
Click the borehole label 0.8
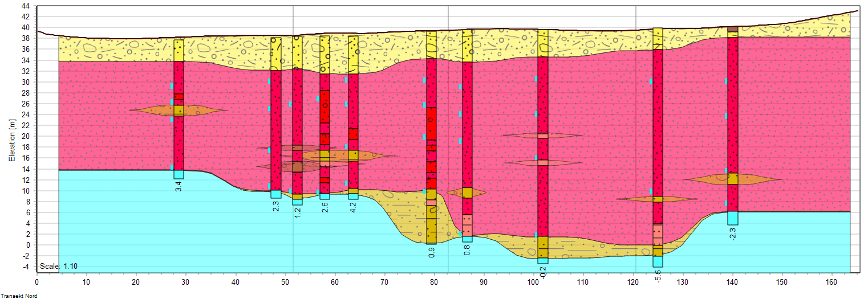click(467, 249)
